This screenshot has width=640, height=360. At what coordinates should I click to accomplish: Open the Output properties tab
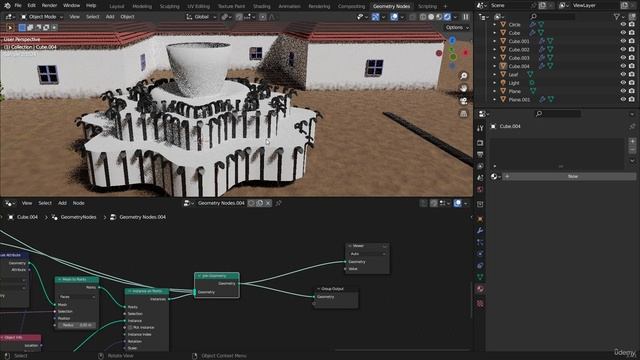point(480,154)
